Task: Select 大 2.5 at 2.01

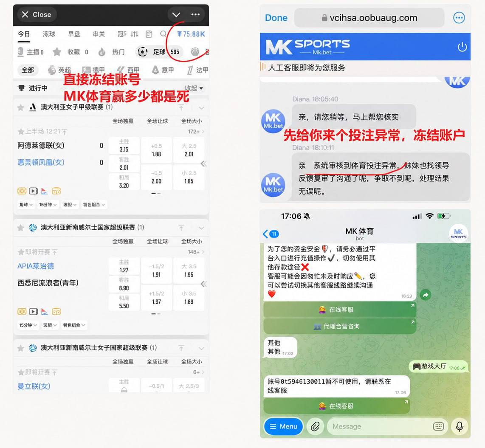Action: (189, 150)
